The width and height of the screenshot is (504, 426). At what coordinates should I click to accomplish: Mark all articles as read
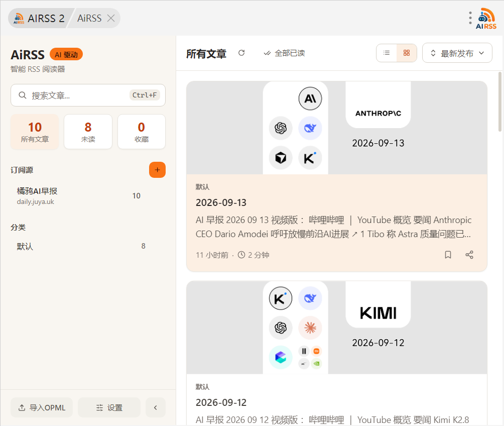284,53
